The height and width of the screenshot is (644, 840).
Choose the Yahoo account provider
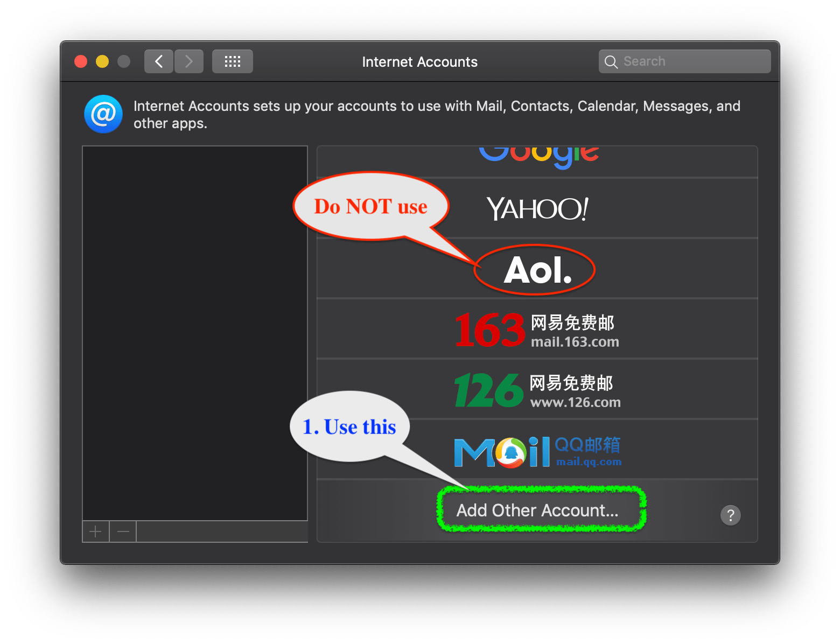click(537, 208)
